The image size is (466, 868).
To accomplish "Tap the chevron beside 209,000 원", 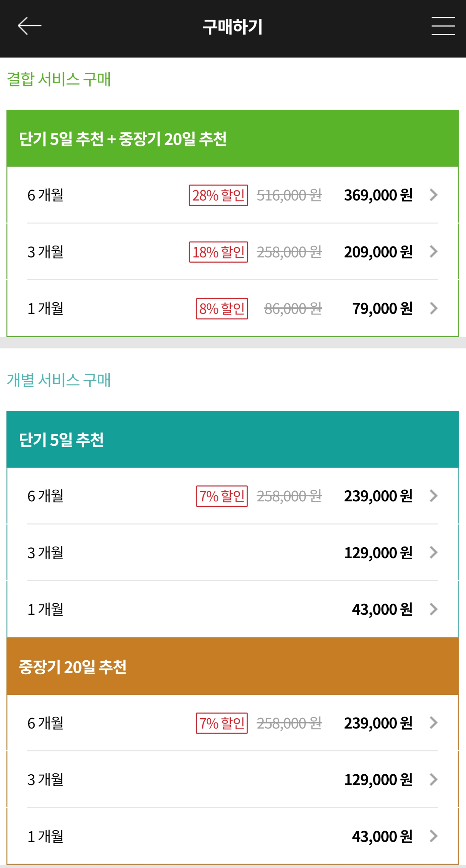I will click(434, 252).
